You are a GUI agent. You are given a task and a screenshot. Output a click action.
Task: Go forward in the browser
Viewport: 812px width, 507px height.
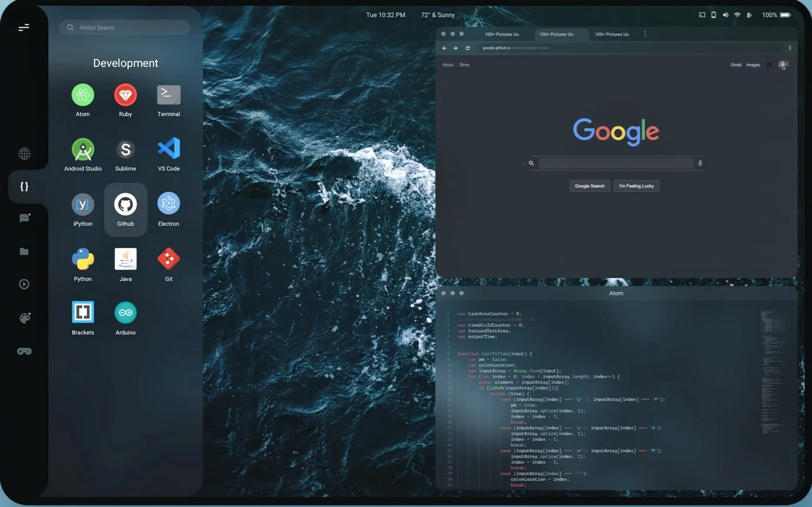click(x=456, y=48)
